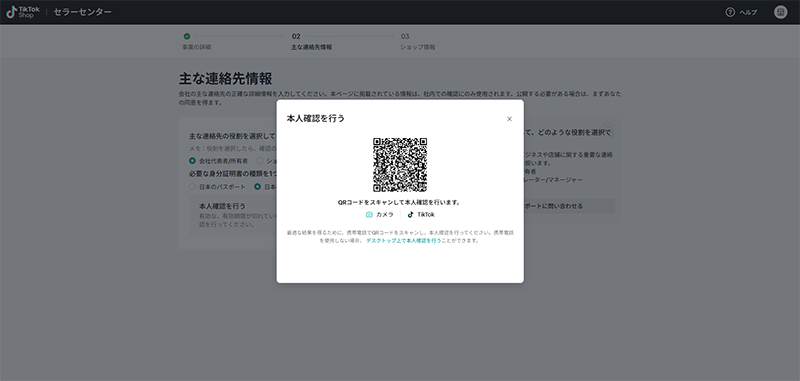Open デスクトップ上で本人確認を行う link
The image size is (800, 381).
tap(404, 241)
